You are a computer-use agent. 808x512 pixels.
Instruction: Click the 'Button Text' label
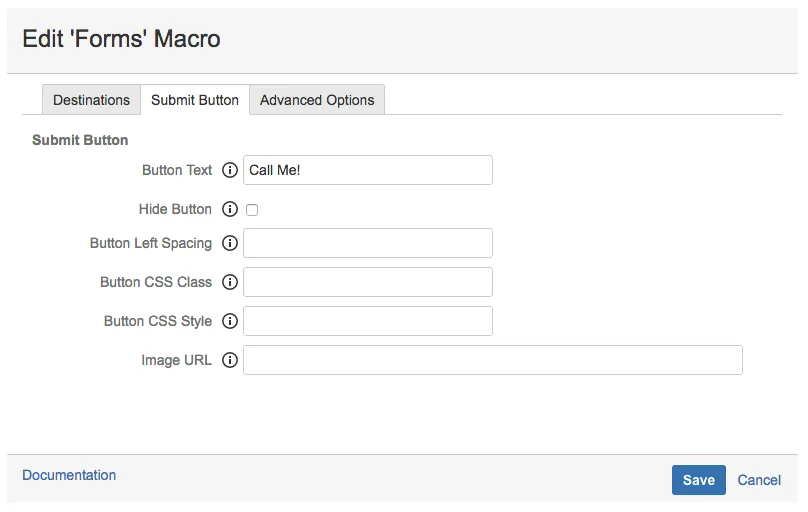177,170
